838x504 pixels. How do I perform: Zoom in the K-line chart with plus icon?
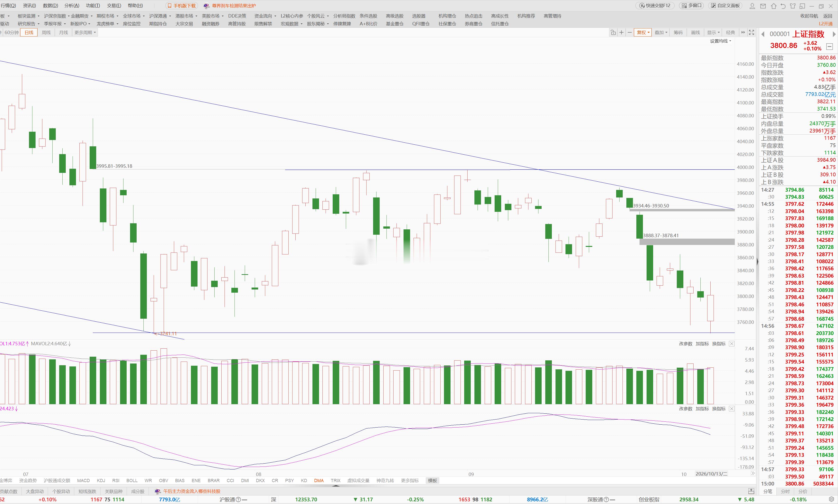(621, 33)
